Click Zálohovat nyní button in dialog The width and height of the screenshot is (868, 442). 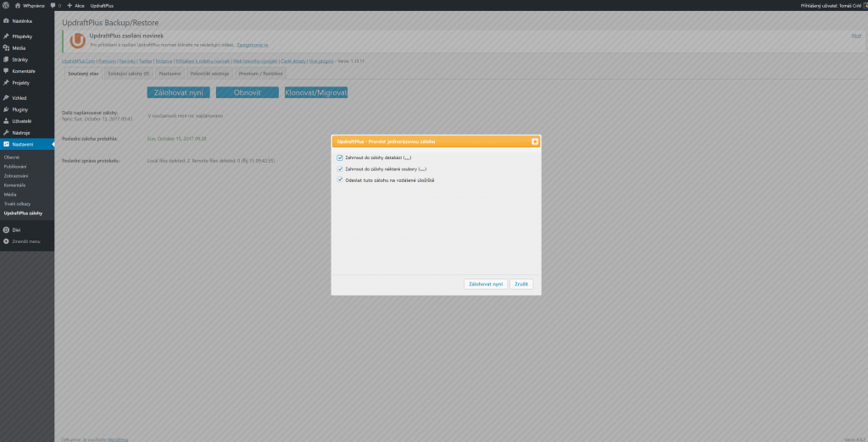486,284
